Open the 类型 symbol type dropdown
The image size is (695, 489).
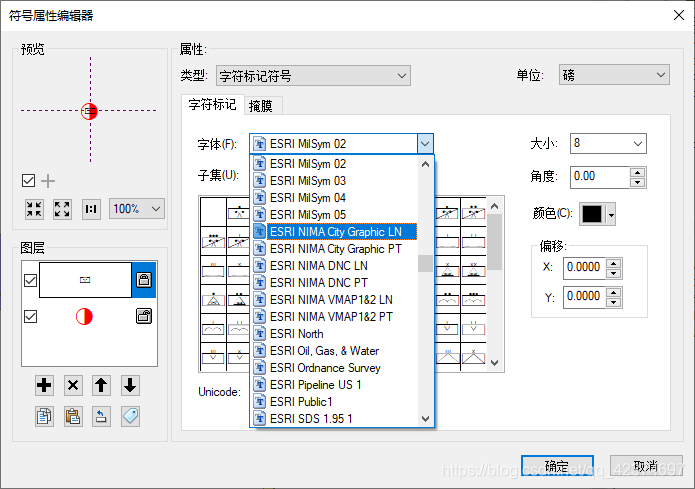click(313, 76)
